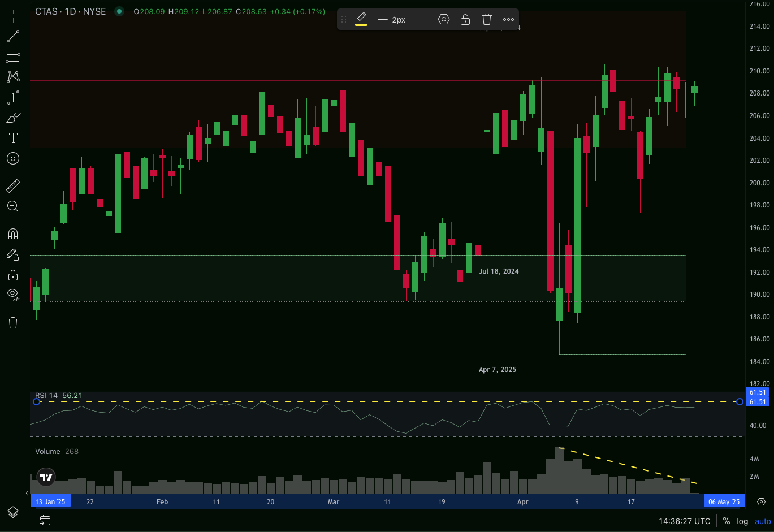The height and width of the screenshot is (532, 774).
Task: Toggle auto scale button
Action: point(763,521)
